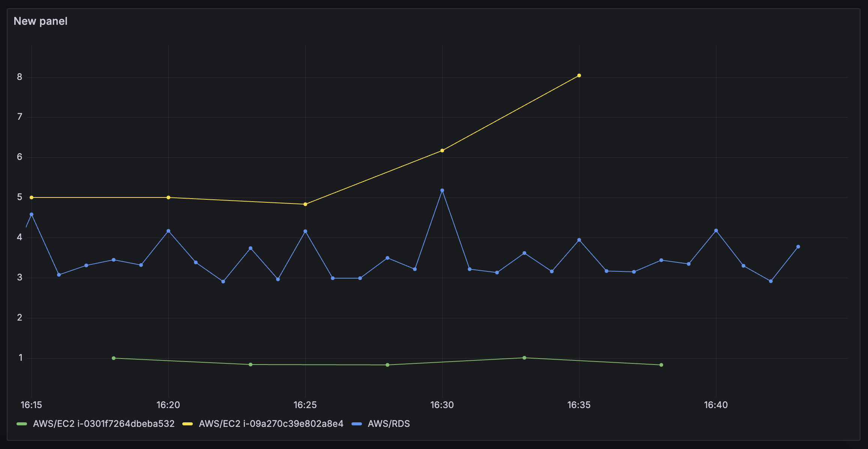Click yellow legend color swatch
Screen dimensions: 868x449
coord(188,424)
